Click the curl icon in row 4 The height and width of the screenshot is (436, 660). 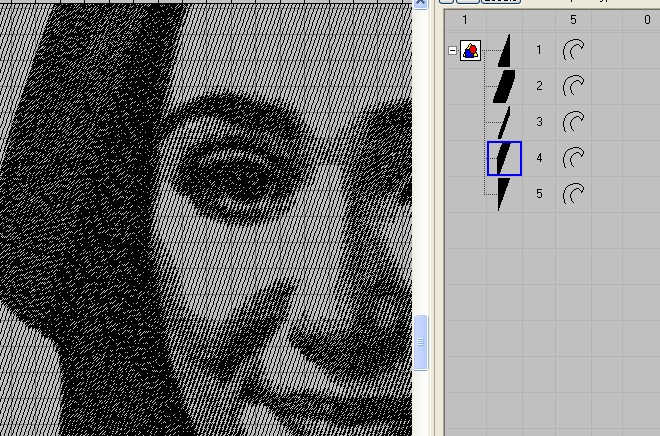coord(574,158)
